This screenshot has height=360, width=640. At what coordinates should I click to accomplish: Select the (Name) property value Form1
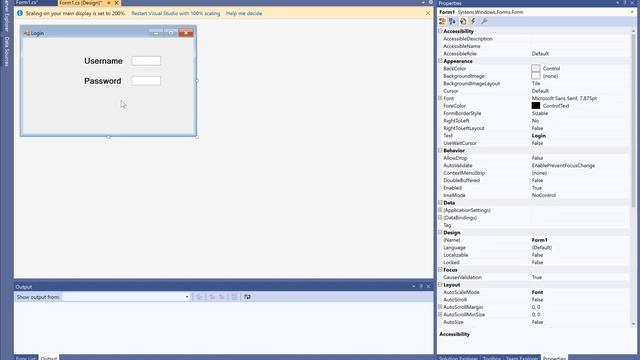pyautogui.click(x=540, y=240)
